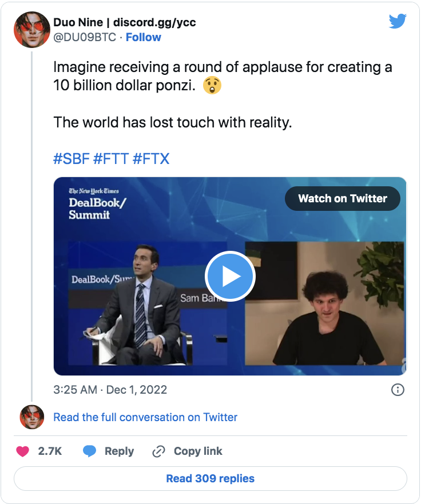421x504 pixels.
Task: Click the small avatar beside full conversation link
Action: coord(32,417)
